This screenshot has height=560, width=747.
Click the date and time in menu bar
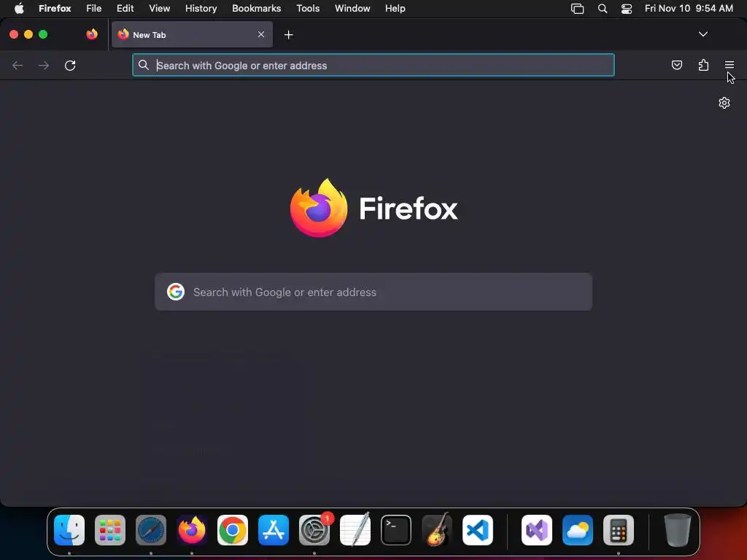click(689, 9)
